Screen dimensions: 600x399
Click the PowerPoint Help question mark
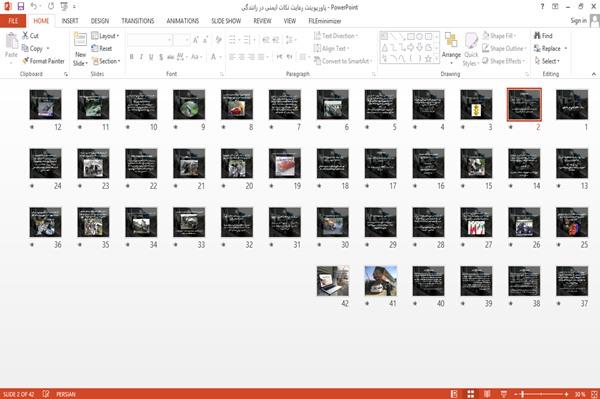542,7
